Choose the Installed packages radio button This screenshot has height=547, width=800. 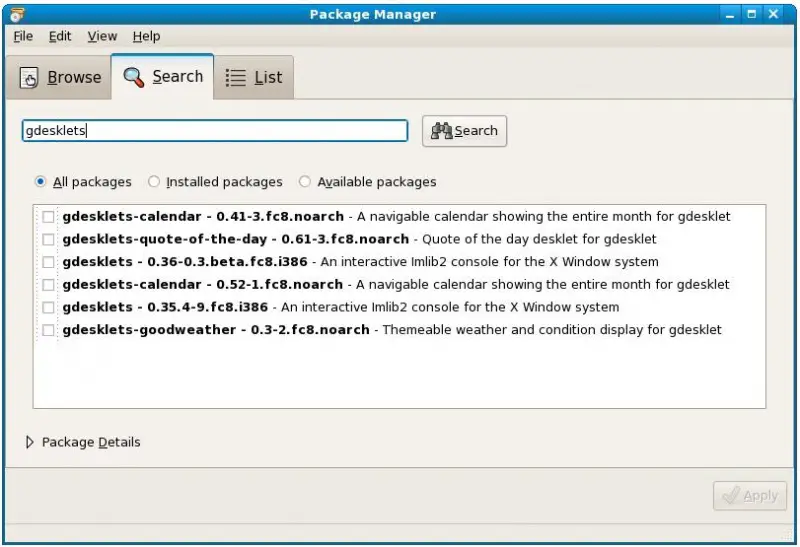pyautogui.click(x=154, y=182)
